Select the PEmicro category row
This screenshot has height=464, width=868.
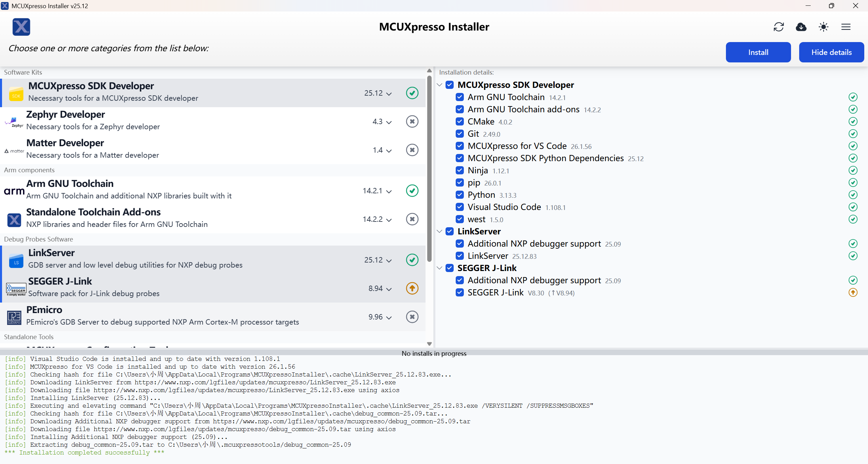pyautogui.click(x=213, y=317)
